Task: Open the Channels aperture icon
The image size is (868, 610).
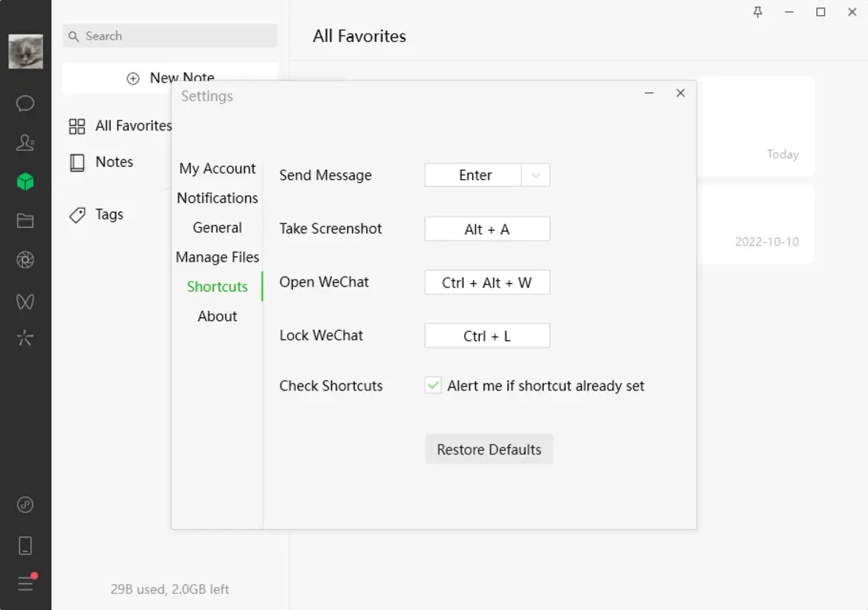Action: pyautogui.click(x=25, y=259)
